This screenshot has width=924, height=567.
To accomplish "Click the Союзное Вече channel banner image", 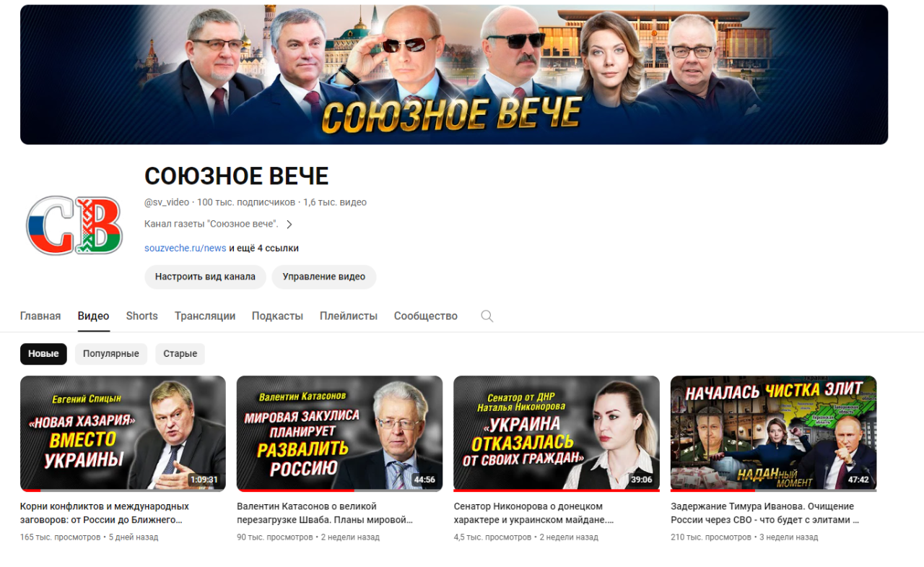I will [x=454, y=74].
